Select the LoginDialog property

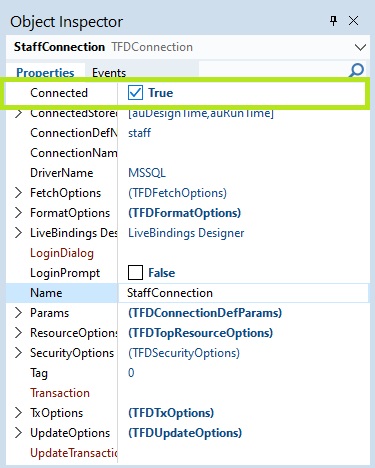(x=62, y=253)
